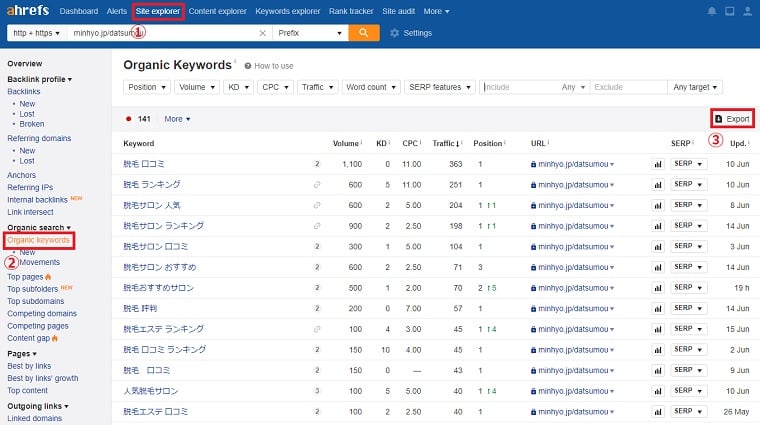Image resolution: width=760 pixels, height=425 pixels.
Task: Collapse the Backlink profile section
Action: pos(40,78)
